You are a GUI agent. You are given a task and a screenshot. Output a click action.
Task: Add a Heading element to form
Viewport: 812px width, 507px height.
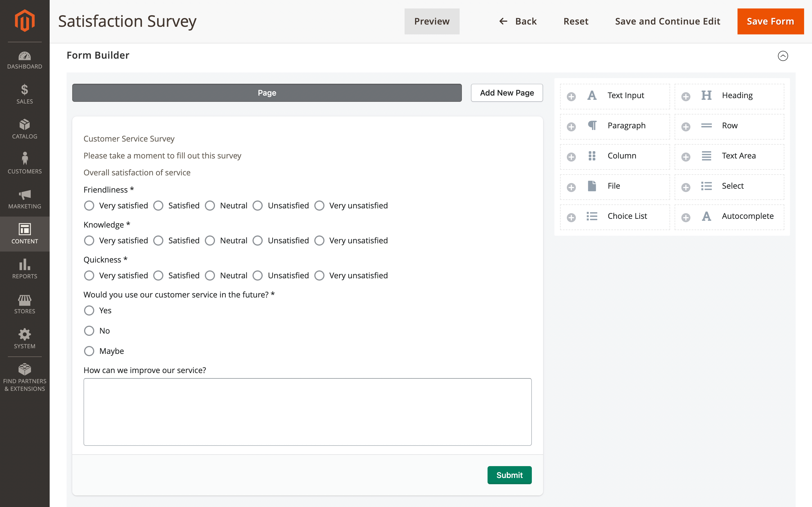(x=729, y=96)
